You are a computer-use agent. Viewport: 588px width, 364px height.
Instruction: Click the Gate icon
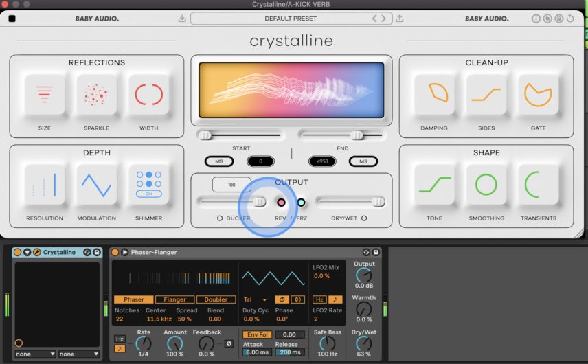pos(538,95)
